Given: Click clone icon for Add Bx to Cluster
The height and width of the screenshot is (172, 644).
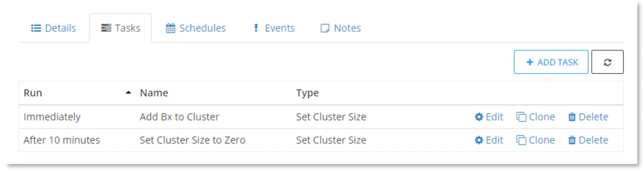Looking at the screenshot, I should [521, 117].
